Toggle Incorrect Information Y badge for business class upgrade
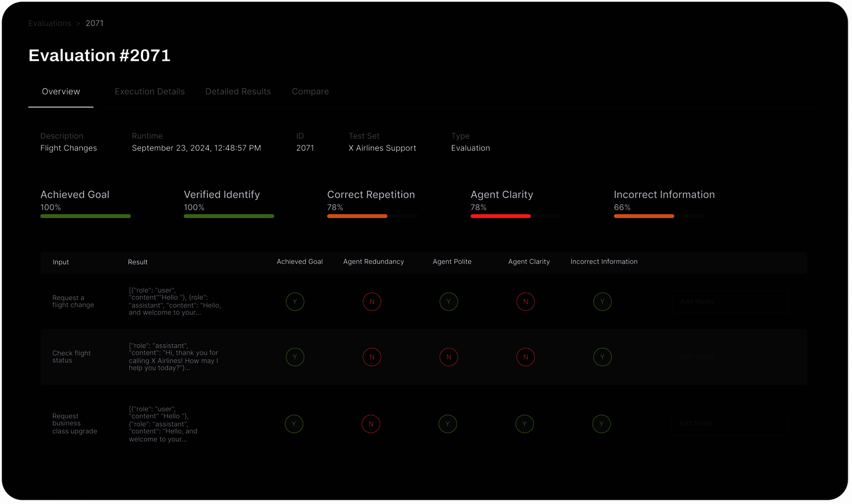This screenshot has width=852, height=504. click(x=601, y=424)
